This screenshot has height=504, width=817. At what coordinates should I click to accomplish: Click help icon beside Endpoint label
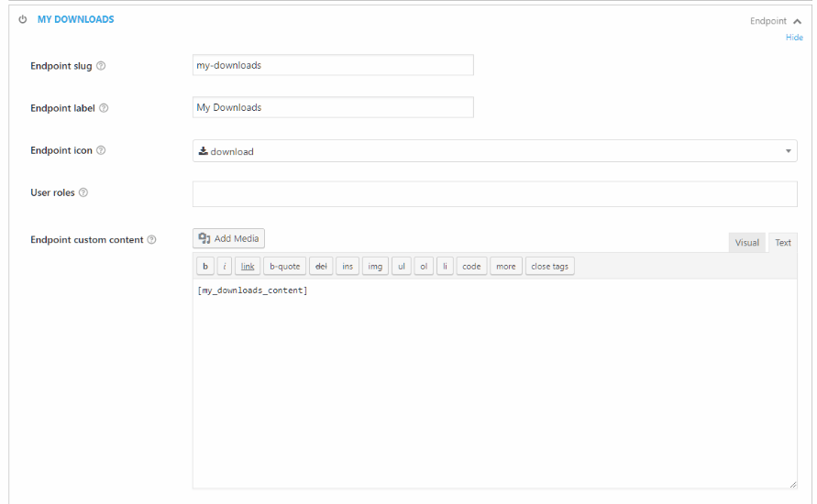[x=104, y=108]
